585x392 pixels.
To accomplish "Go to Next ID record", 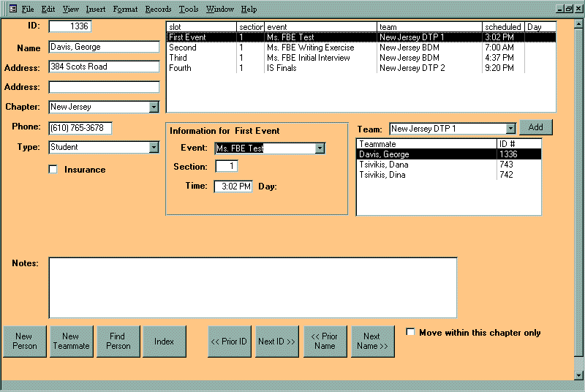I will [277, 342].
